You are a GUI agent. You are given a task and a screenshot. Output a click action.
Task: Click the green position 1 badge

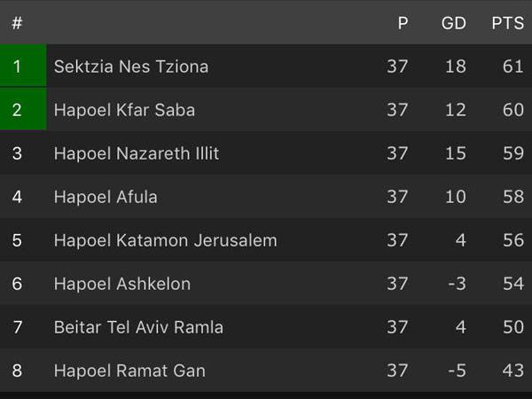tap(22, 66)
